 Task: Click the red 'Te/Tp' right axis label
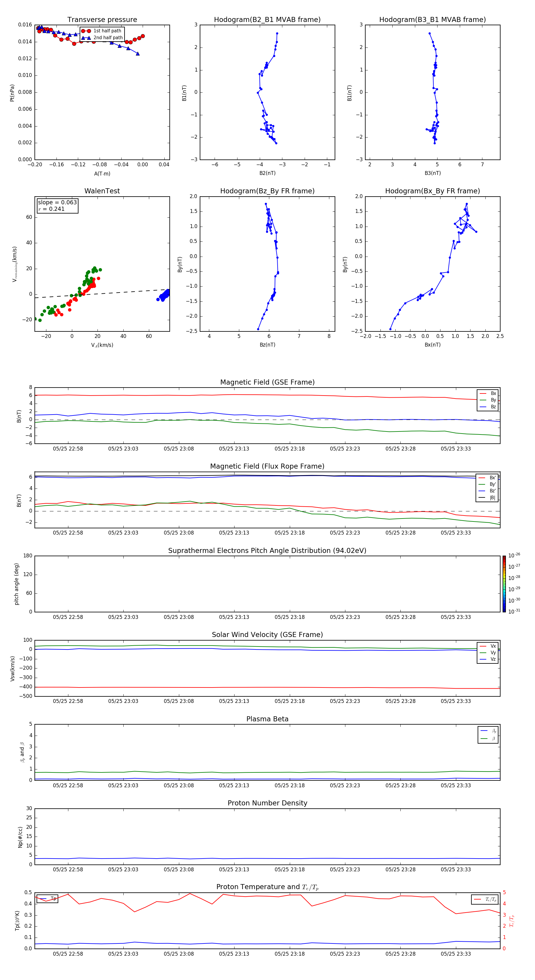pos(512,921)
